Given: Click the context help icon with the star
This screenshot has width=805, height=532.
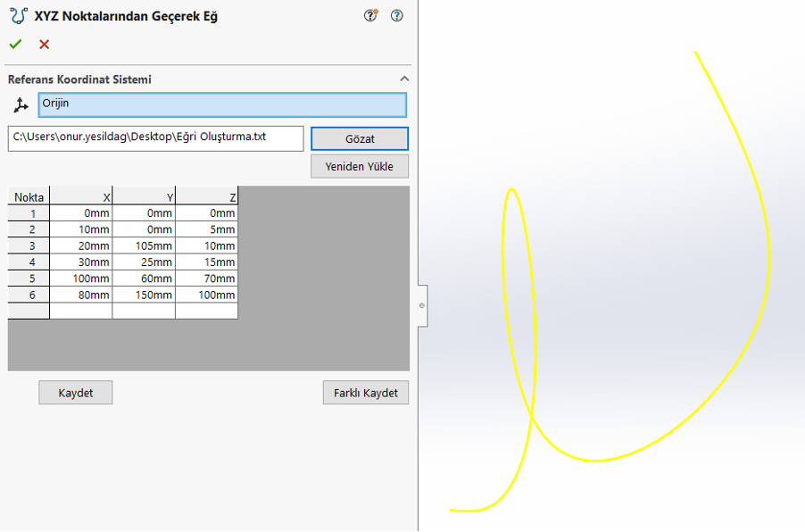Looking at the screenshot, I should 369,15.
